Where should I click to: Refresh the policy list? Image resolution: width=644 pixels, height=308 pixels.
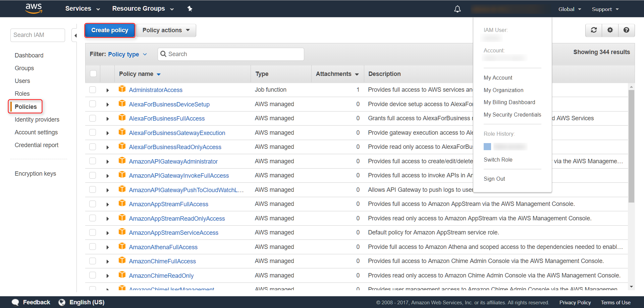tap(594, 30)
